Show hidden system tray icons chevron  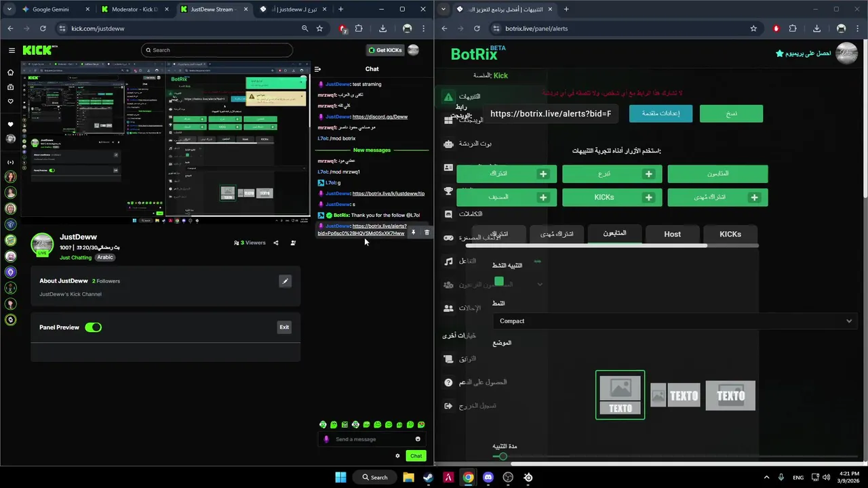[x=767, y=477]
